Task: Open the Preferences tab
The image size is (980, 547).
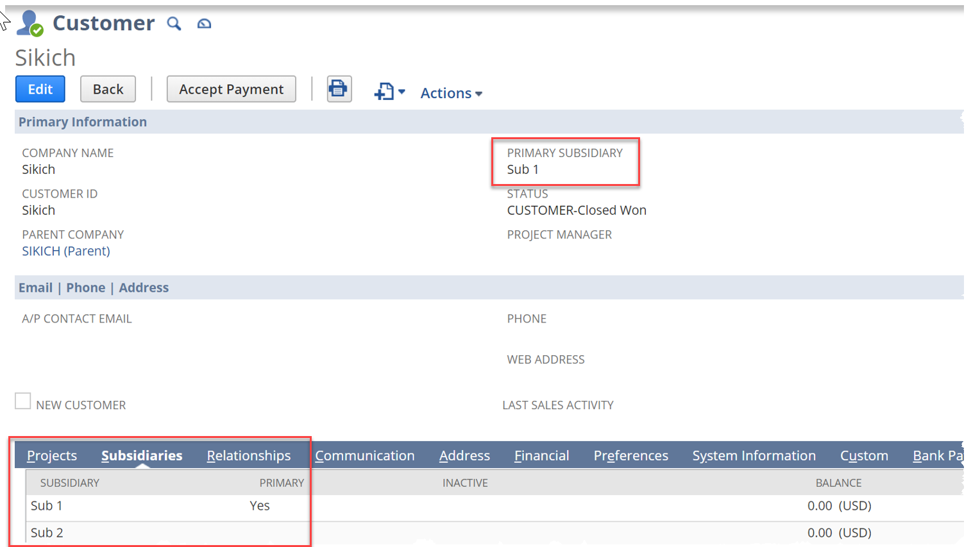Action: coord(630,455)
